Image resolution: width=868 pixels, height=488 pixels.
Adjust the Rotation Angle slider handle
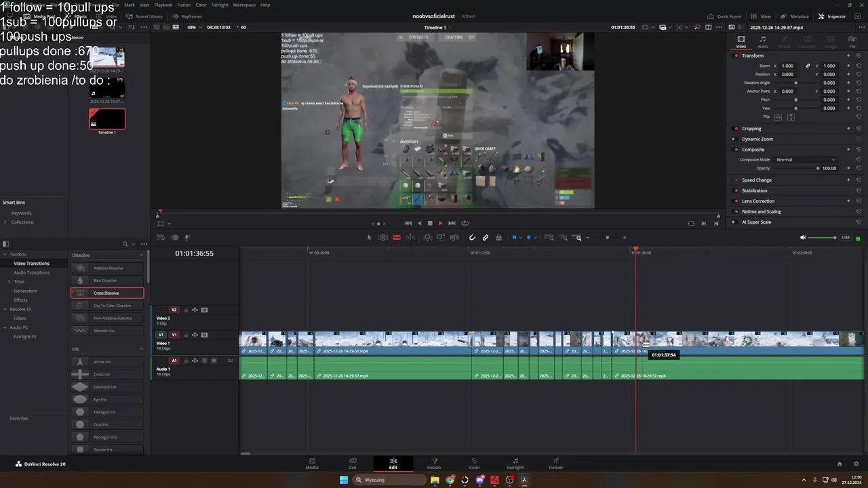(x=795, y=83)
